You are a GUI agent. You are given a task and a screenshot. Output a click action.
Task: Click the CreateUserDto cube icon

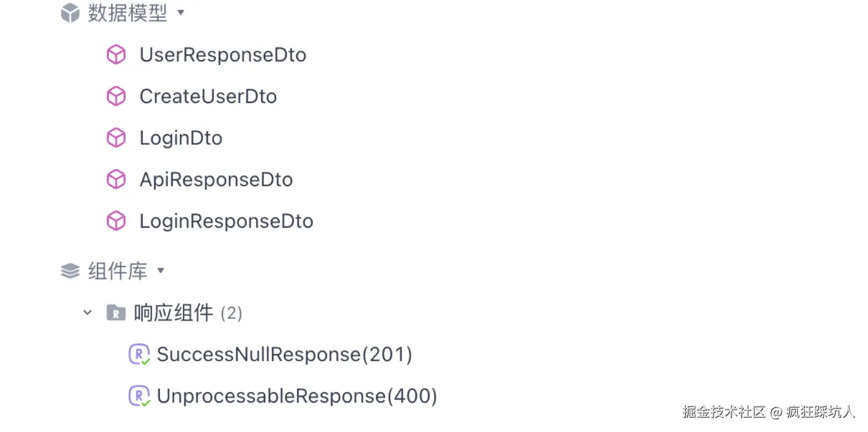tap(116, 96)
